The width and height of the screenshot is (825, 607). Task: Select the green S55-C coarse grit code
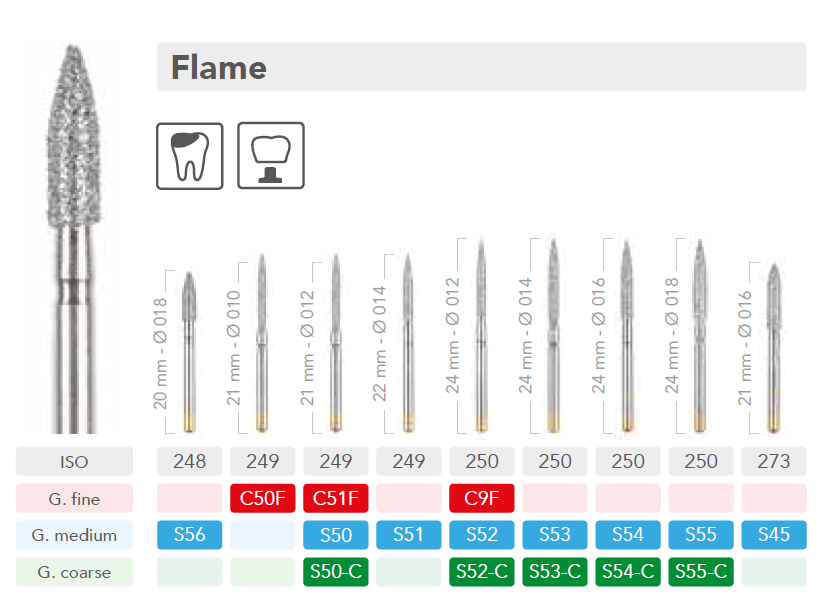[701, 572]
